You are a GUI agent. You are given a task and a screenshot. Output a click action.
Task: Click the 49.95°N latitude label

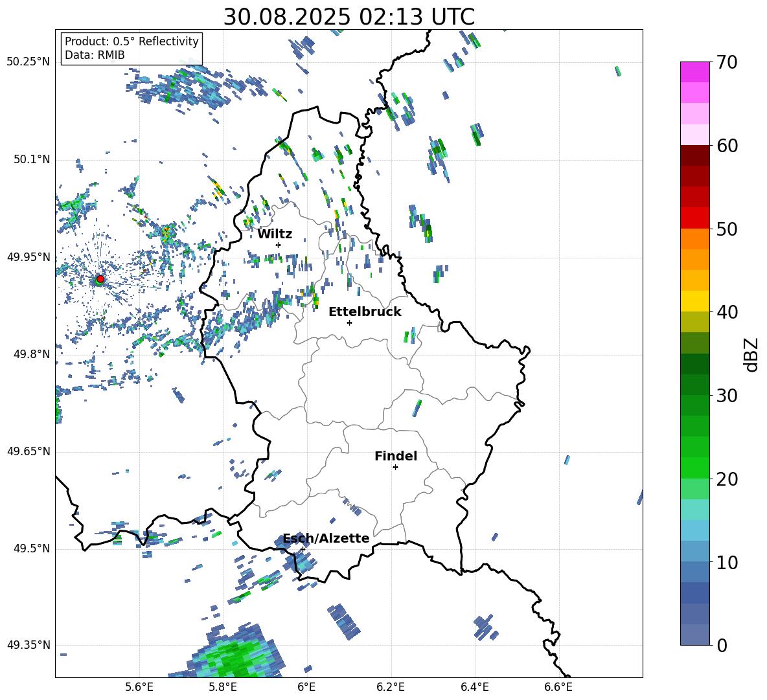pos(28,257)
